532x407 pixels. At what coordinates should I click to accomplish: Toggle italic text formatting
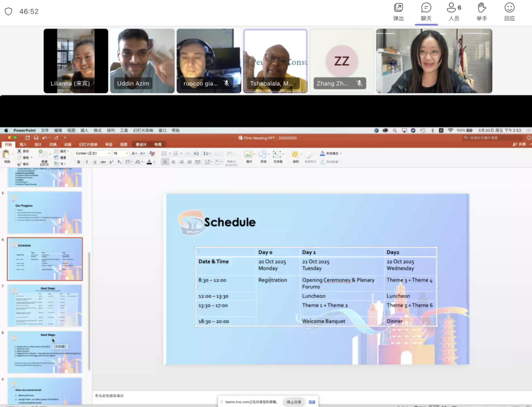[x=87, y=162]
